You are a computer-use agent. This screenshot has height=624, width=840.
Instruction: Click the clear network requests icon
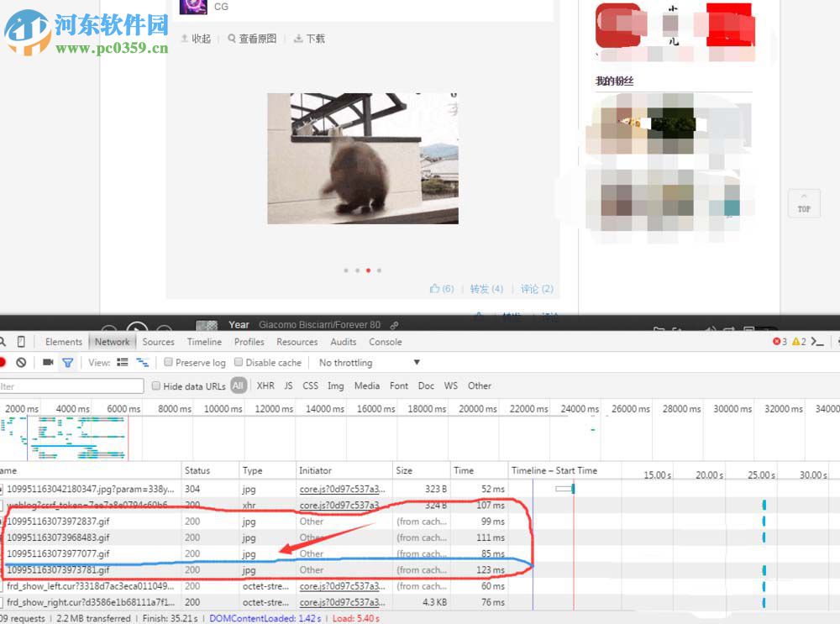[21, 362]
